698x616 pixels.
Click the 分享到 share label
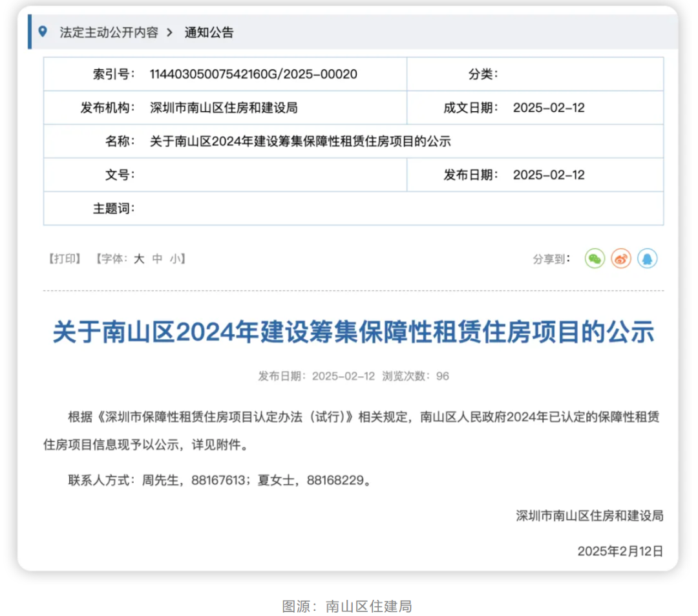click(x=551, y=259)
